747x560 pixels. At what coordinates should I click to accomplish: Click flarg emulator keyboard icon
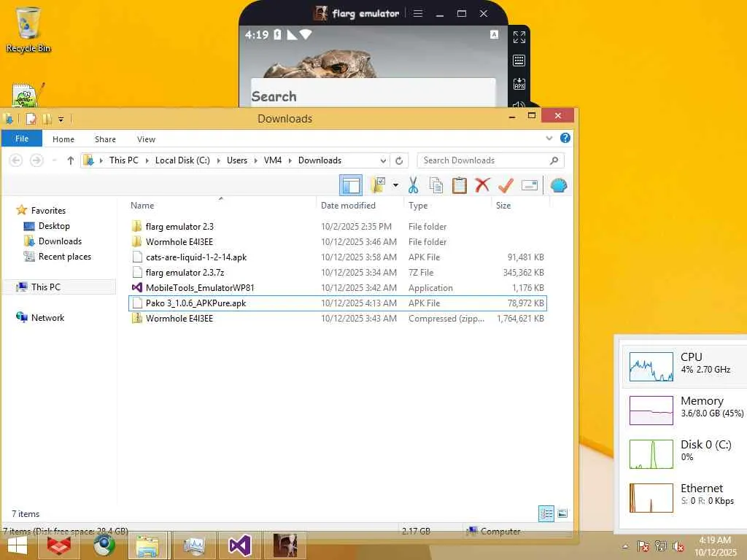point(519,61)
